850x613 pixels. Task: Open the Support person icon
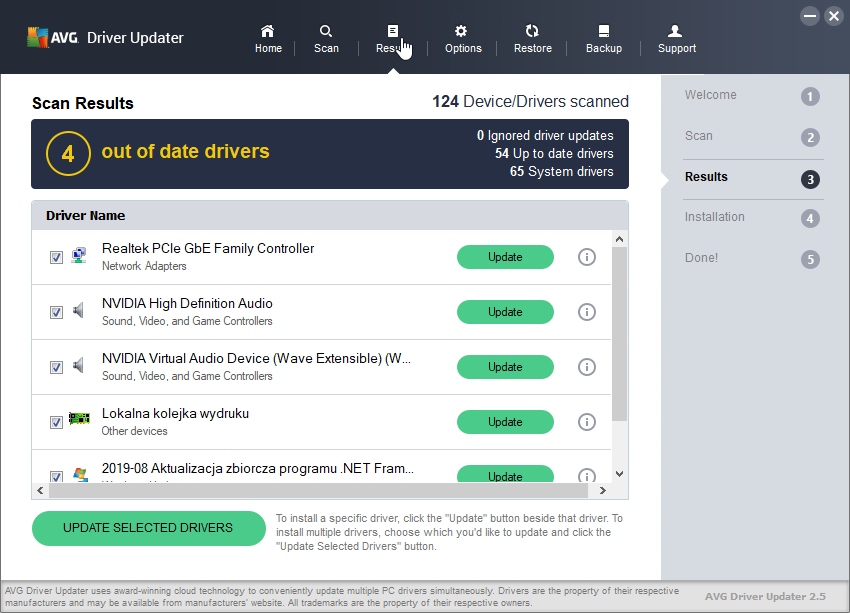[x=676, y=32]
